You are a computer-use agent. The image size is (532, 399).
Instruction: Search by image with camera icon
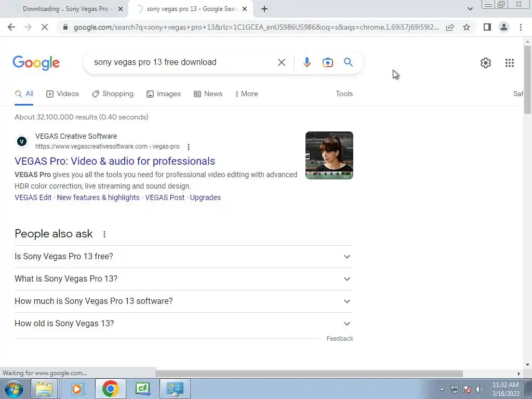(x=327, y=62)
